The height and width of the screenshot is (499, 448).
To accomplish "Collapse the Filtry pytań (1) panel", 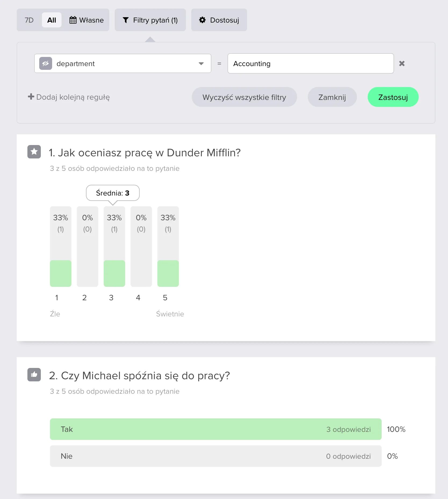I will tap(150, 20).
